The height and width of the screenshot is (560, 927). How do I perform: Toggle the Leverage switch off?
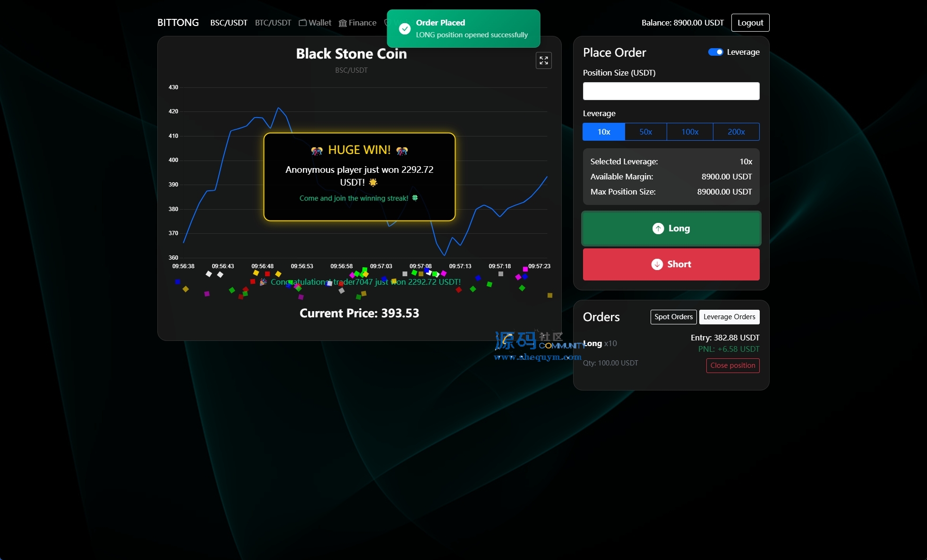click(x=715, y=52)
